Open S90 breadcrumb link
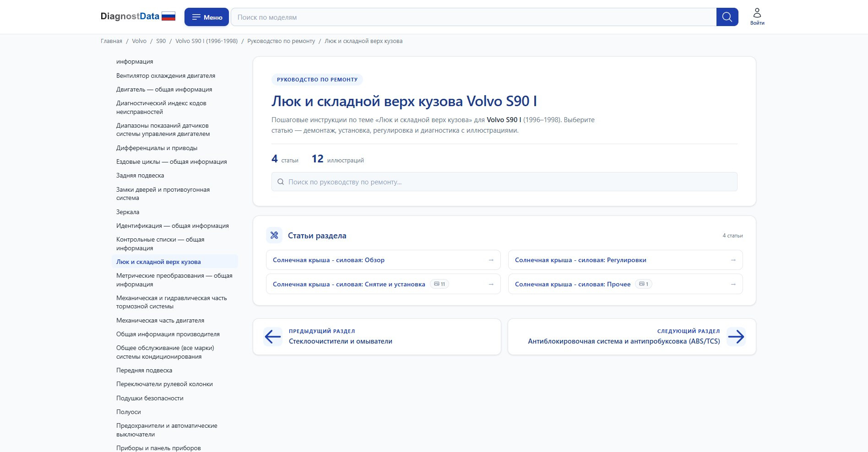Viewport: 868px width, 452px height. click(161, 41)
